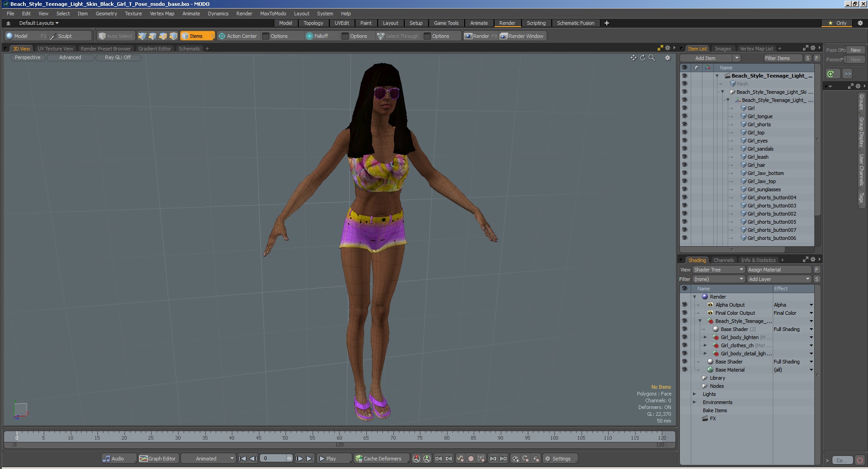
Task: Hide the Girl_sunglasses item
Action: [x=684, y=189]
